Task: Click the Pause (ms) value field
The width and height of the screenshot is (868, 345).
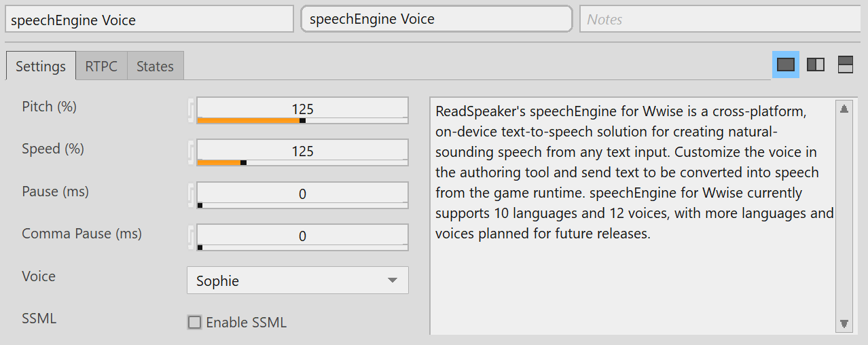Action: pos(302,194)
